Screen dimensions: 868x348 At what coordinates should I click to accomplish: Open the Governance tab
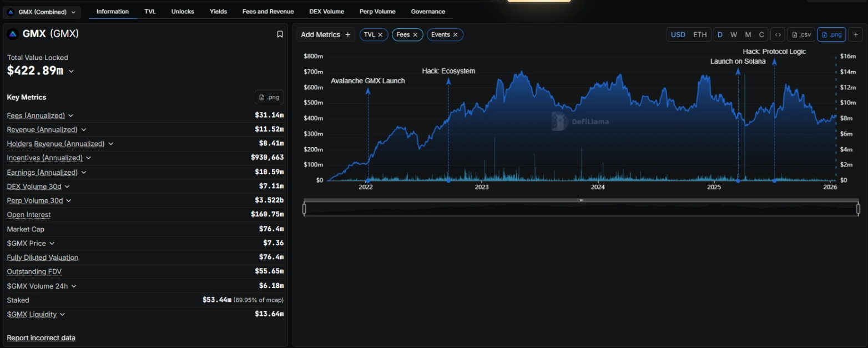pyautogui.click(x=428, y=12)
